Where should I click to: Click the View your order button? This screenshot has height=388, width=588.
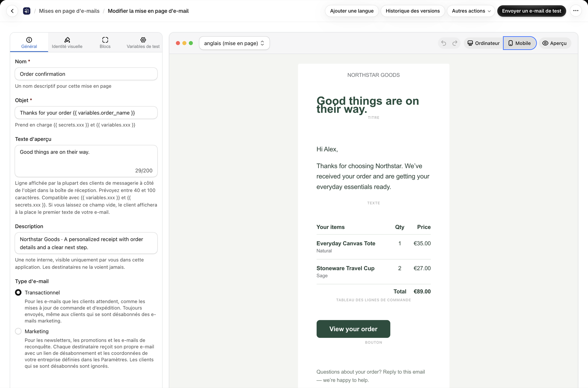point(353,329)
